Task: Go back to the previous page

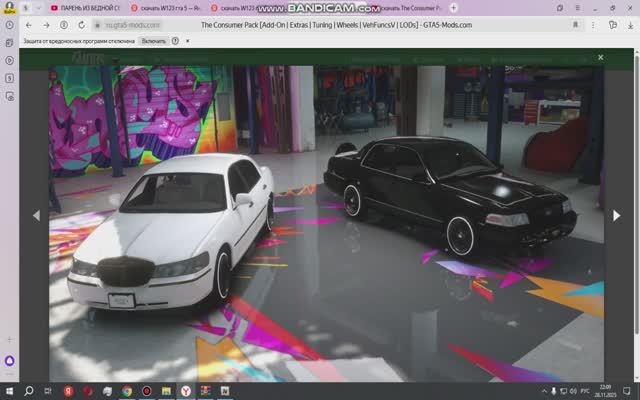Action: click(x=29, y=25)
